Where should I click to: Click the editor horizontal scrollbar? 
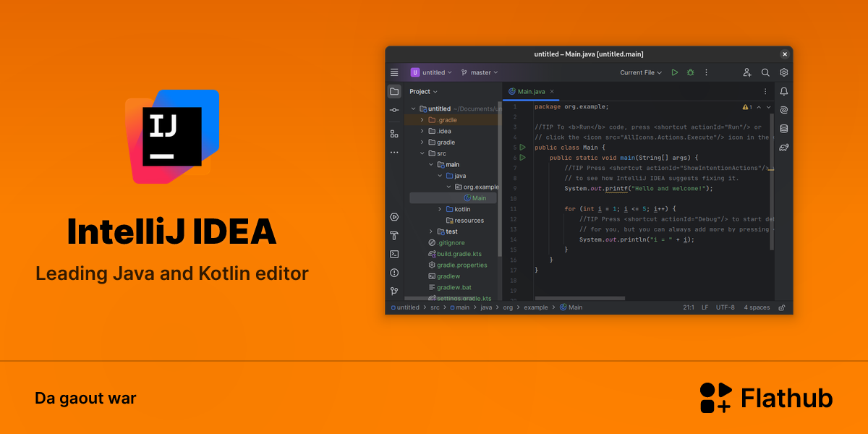click(x=579, y=298)
